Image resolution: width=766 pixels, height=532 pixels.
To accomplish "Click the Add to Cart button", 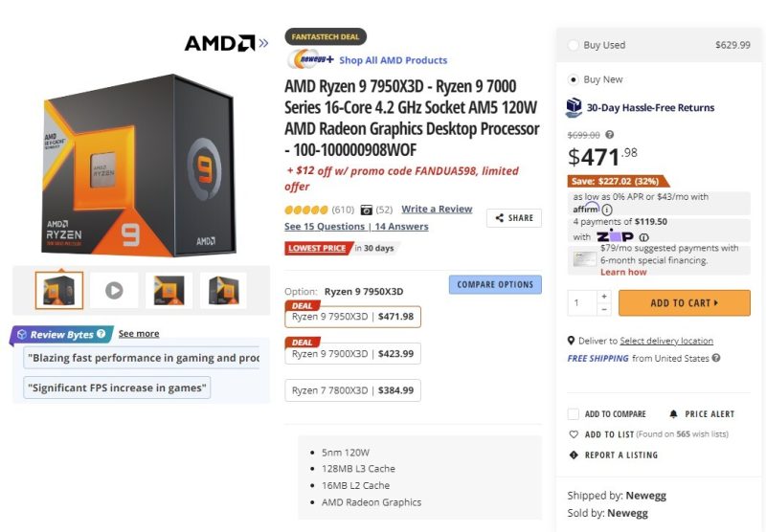I will point(685,303).
